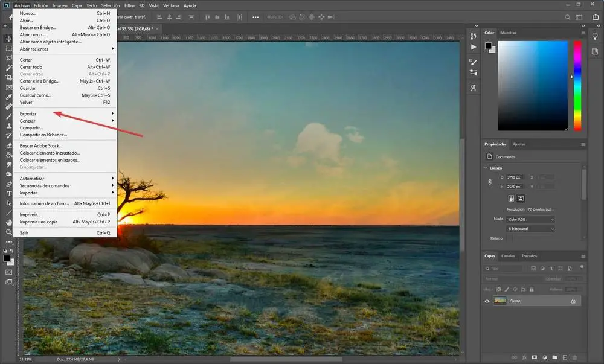The height and width of the screenshot is (364, 604).
Task: Switch to the Canales tab
Action: click(509, 256)
